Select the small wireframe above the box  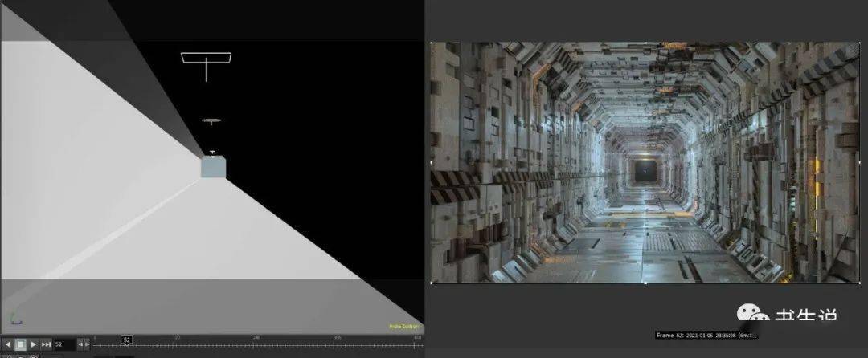click(x=212, y=153)
